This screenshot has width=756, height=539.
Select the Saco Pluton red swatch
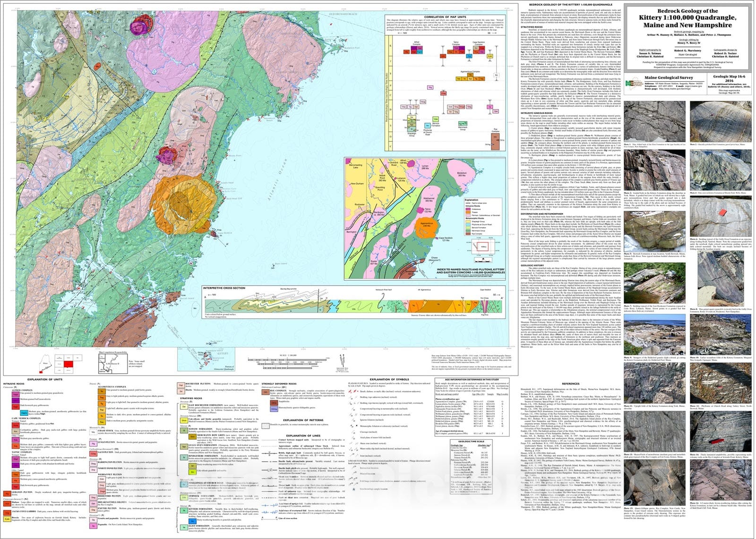[x=94, y=454]
